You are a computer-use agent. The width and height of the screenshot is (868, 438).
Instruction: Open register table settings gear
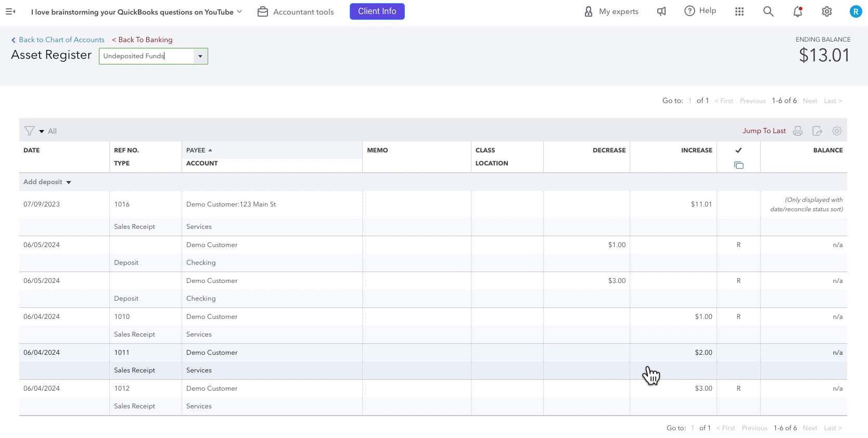[x=837, y=131]
